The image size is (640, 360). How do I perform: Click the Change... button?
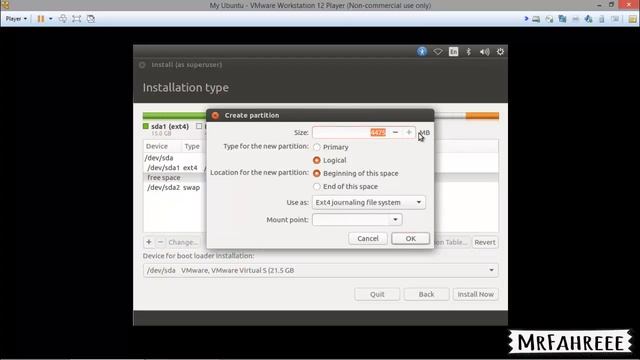click(x=183, y=242)
